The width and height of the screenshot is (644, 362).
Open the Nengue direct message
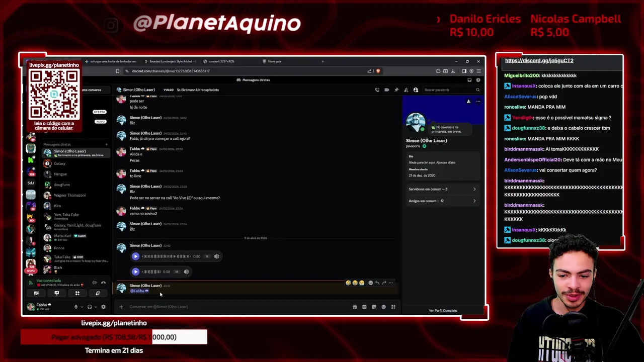pyautogui.click(x=75, y=174)
